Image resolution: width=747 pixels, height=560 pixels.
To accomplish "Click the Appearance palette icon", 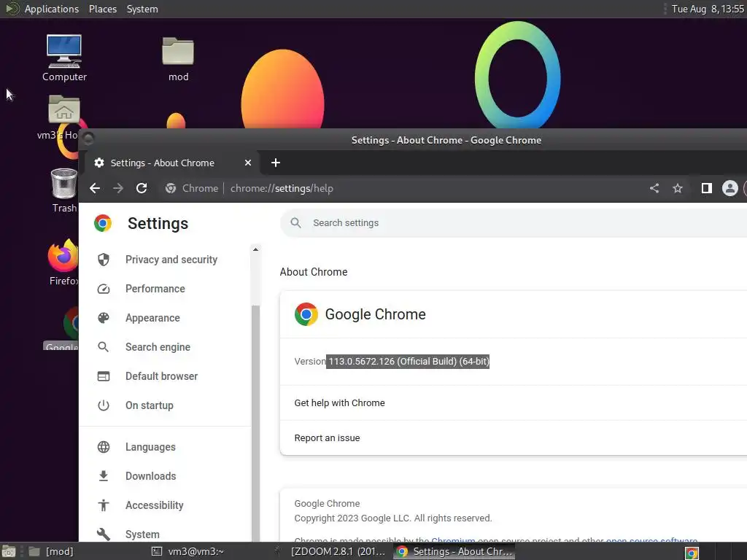I will tap(104, 318).
